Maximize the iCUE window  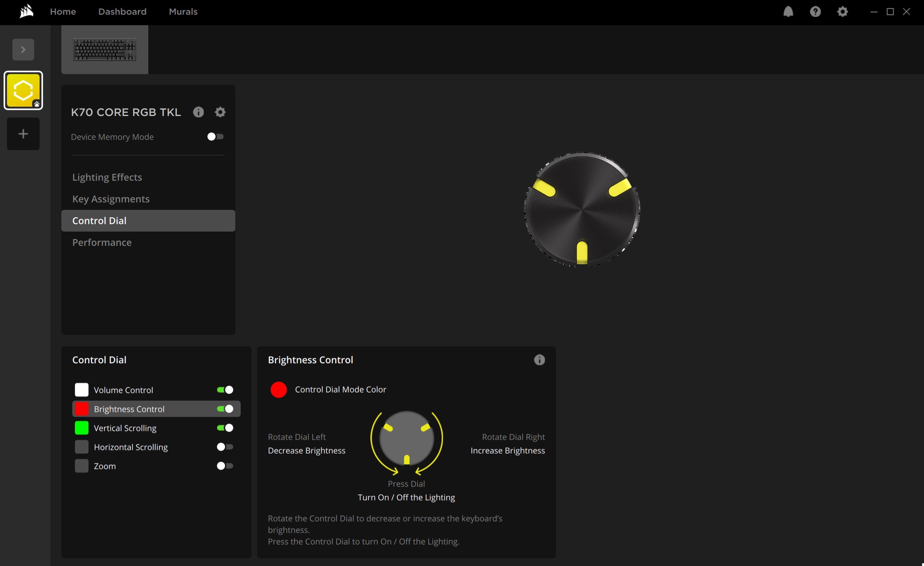click(890, 12)
